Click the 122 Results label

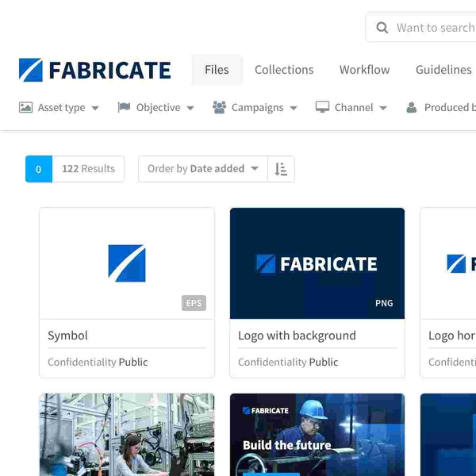[88, 169]
